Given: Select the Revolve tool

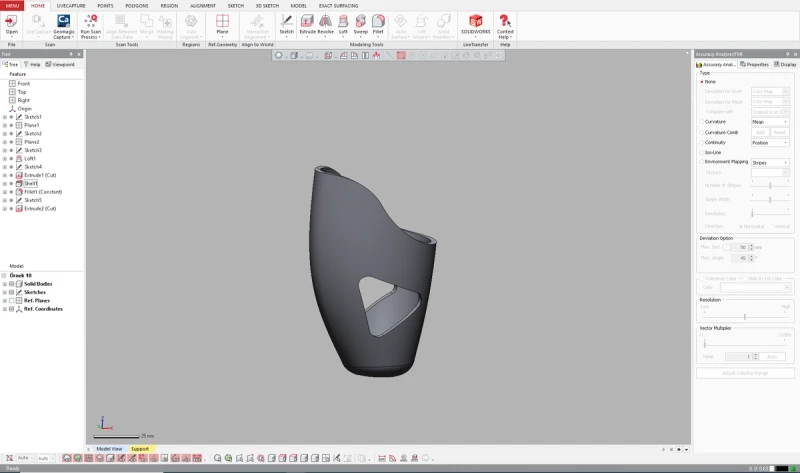Looking at the screenshot, I should (x=326, y=24).
